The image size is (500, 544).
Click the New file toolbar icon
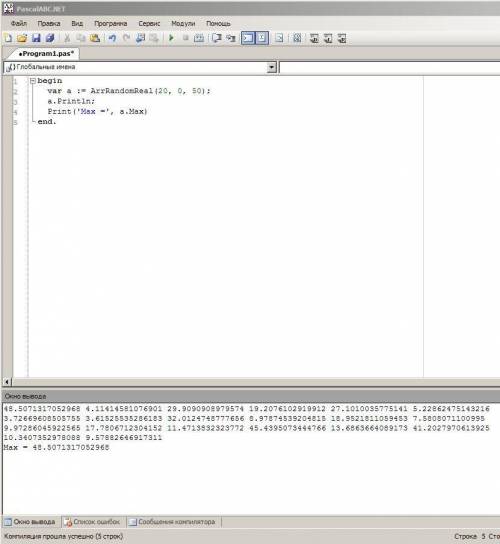[x=8, y=38]
